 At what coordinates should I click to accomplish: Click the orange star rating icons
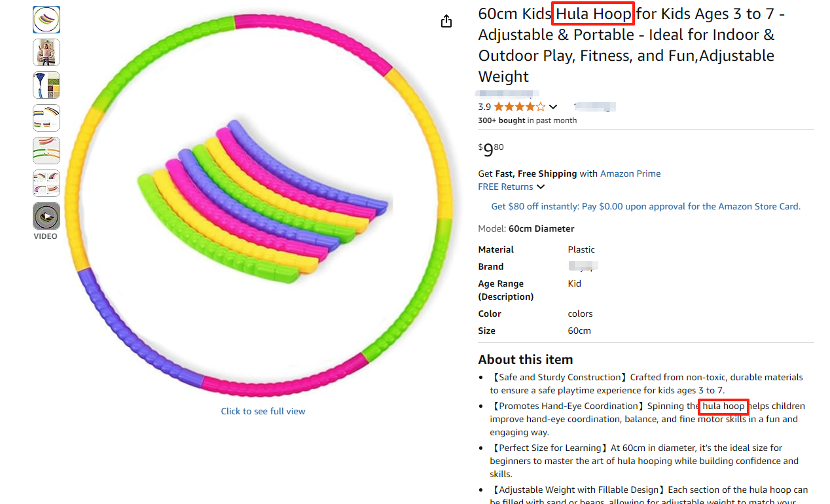519,107
